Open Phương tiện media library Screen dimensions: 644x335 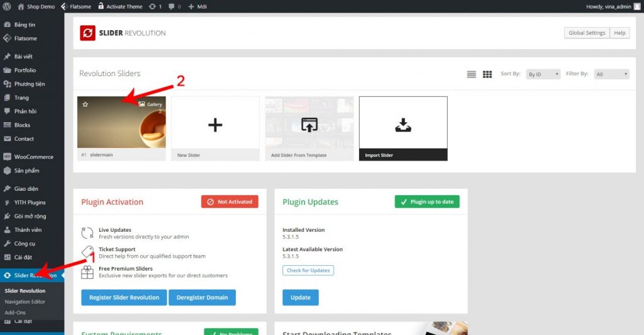pos(30,84)
